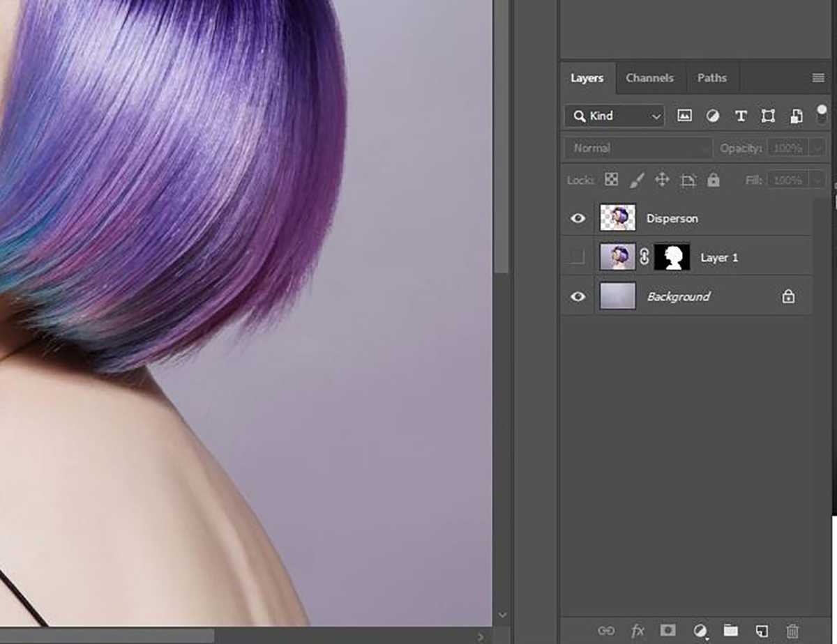Link the selected layers

tap(608, 631)
